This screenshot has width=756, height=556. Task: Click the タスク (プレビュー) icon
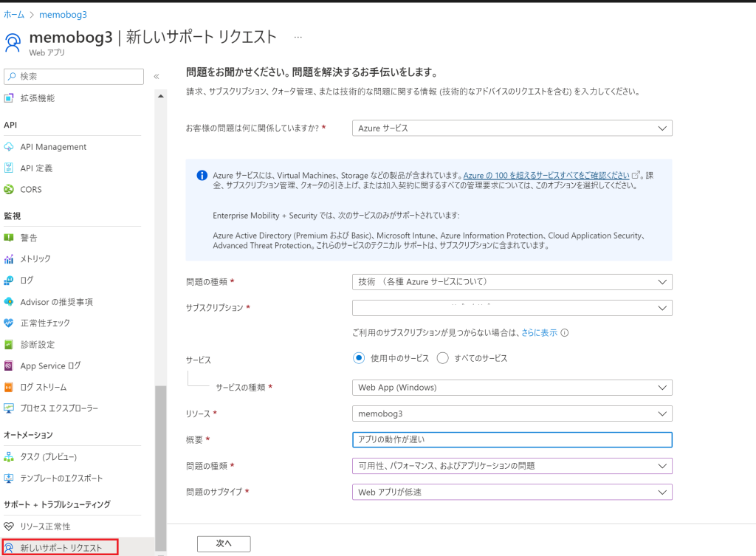[9, 456]
